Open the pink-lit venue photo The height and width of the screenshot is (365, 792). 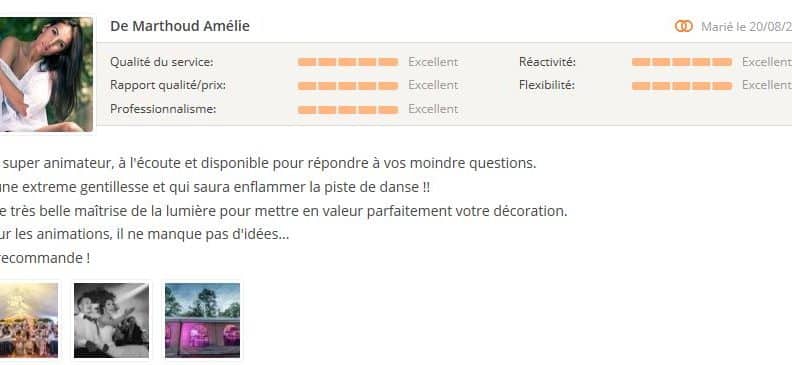pyautogui.click(x=203, y=320)
